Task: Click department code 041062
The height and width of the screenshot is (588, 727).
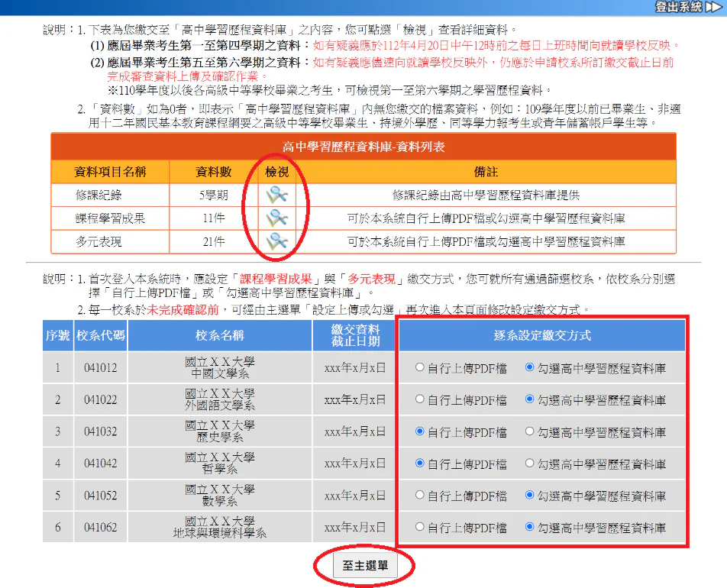Action: click(x=100, y=527)
